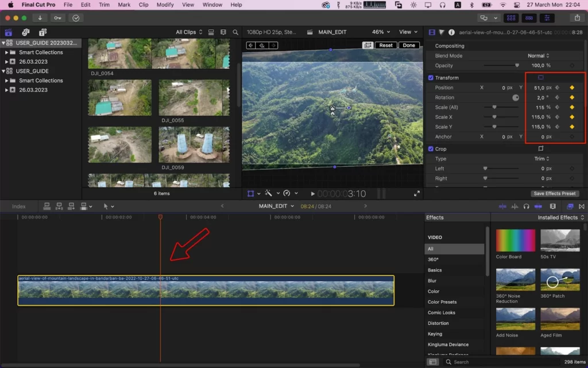The image size is (588, 368).
Task: Open the File menu
Action: coord(68,5)
